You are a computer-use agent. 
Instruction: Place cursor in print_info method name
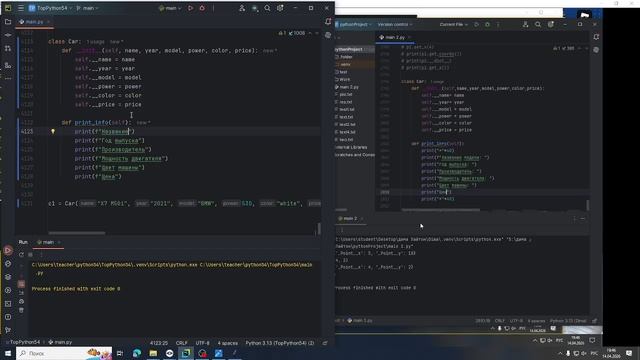(91, 122)
